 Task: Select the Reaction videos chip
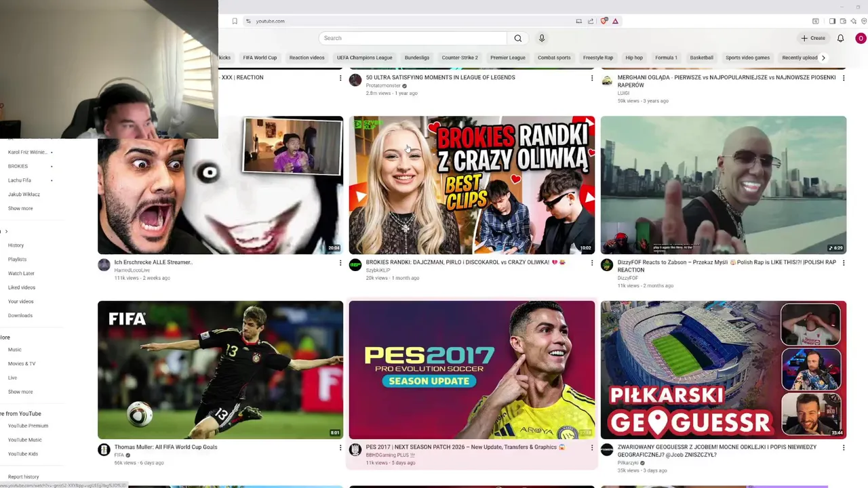pyautogui.click(x=307, y=58)
